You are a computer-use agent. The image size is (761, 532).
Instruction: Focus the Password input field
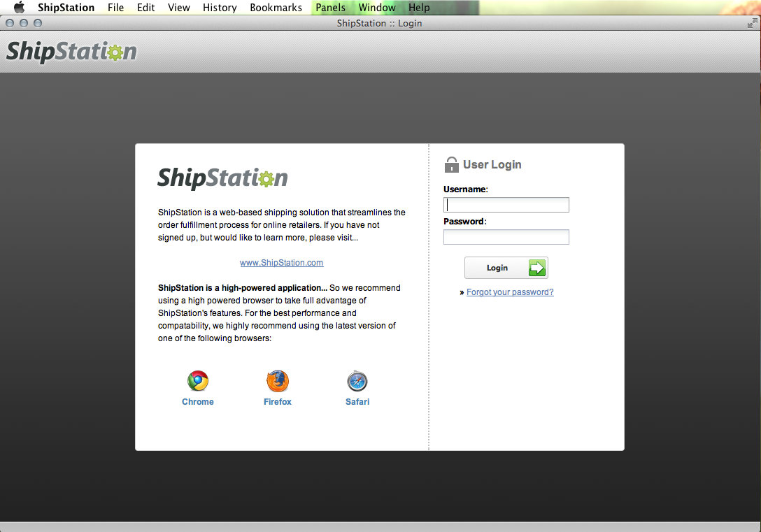(506, 237)
